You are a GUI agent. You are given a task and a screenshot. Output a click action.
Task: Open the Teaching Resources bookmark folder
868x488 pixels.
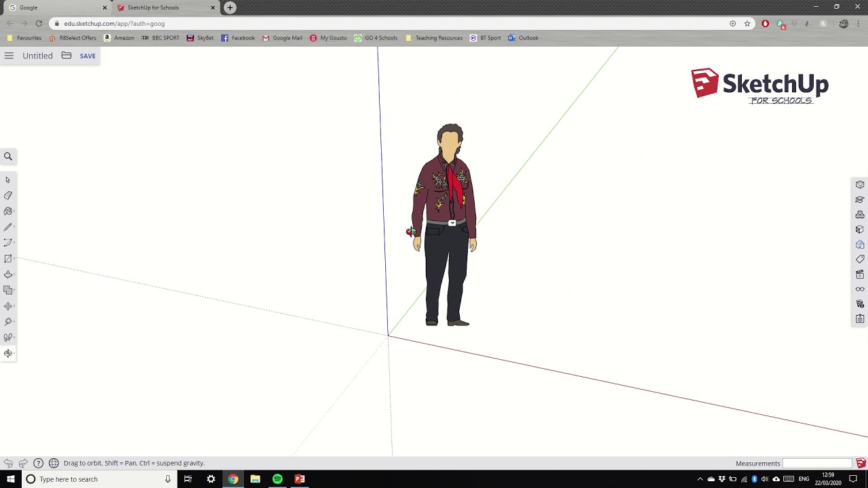coord(434,38)
